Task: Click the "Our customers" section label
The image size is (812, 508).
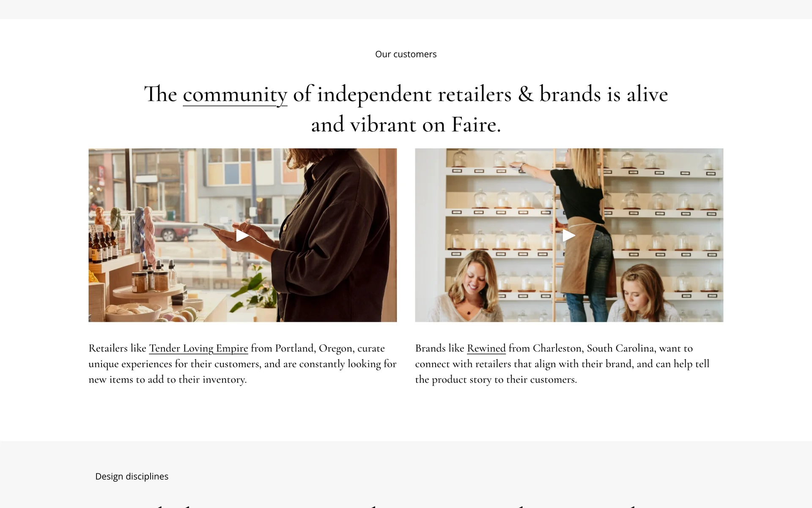Action: click(406, 54)
